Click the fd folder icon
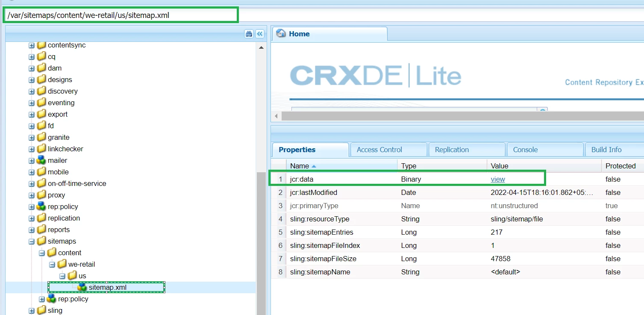The width and height of the screenshot is (644, 315). (41, 126)
